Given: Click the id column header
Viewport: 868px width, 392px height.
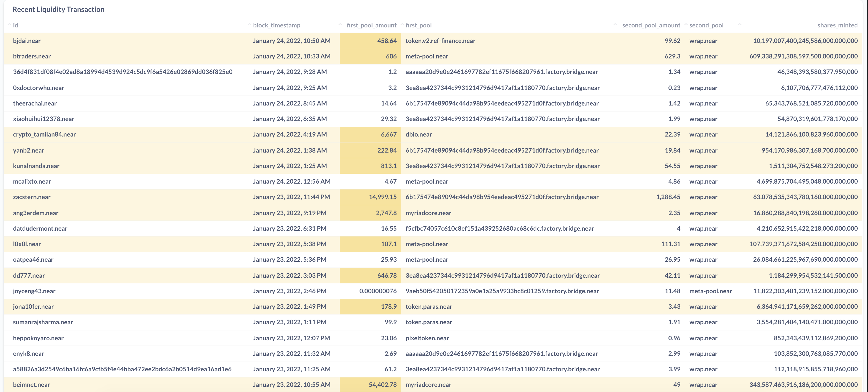Looking at the screenshot, I should coord(16,25).
